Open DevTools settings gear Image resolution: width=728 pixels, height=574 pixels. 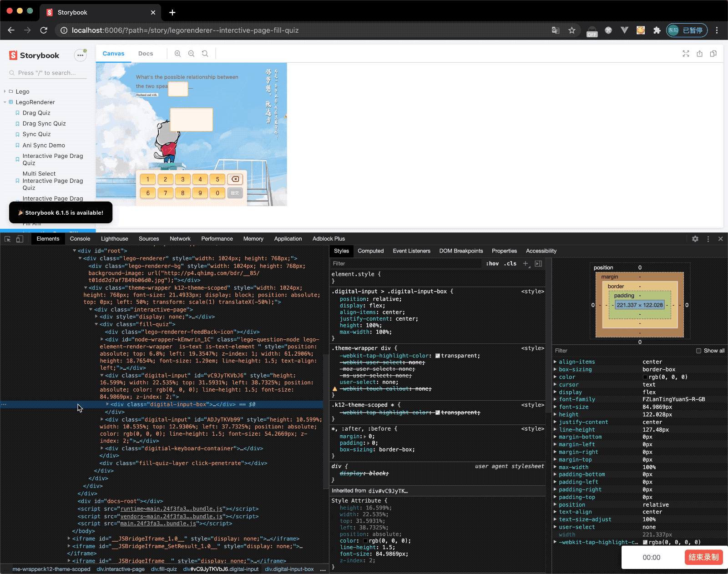(695, 239)
